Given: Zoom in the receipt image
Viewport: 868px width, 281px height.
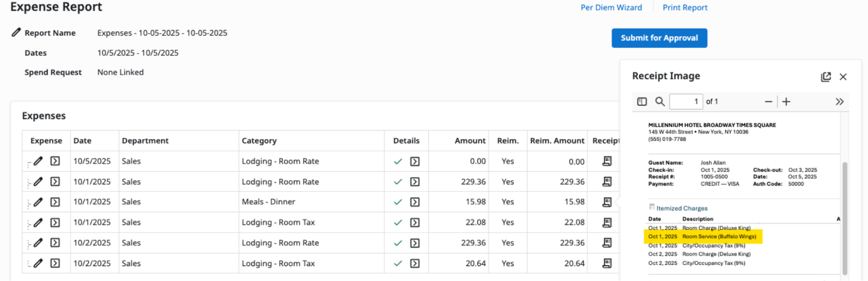Looking at the screenshot, I should tap(786, 101).
